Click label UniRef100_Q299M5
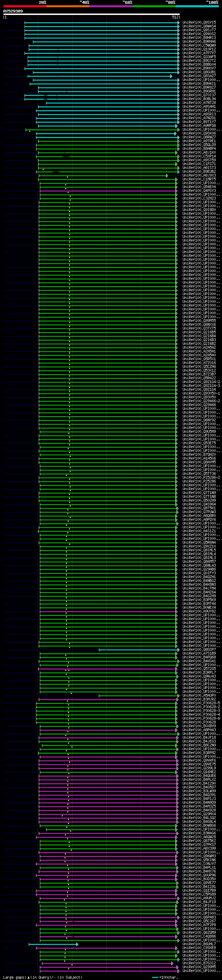The height and width of the screenshot is (980, 222). tap(199, 967)
